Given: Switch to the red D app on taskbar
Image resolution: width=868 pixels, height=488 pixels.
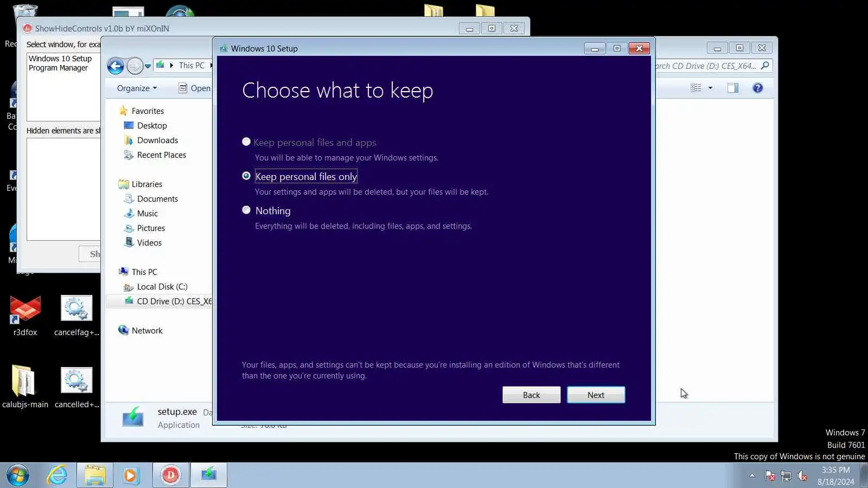Looking at the screenshot, I should [x=170, y=476].
